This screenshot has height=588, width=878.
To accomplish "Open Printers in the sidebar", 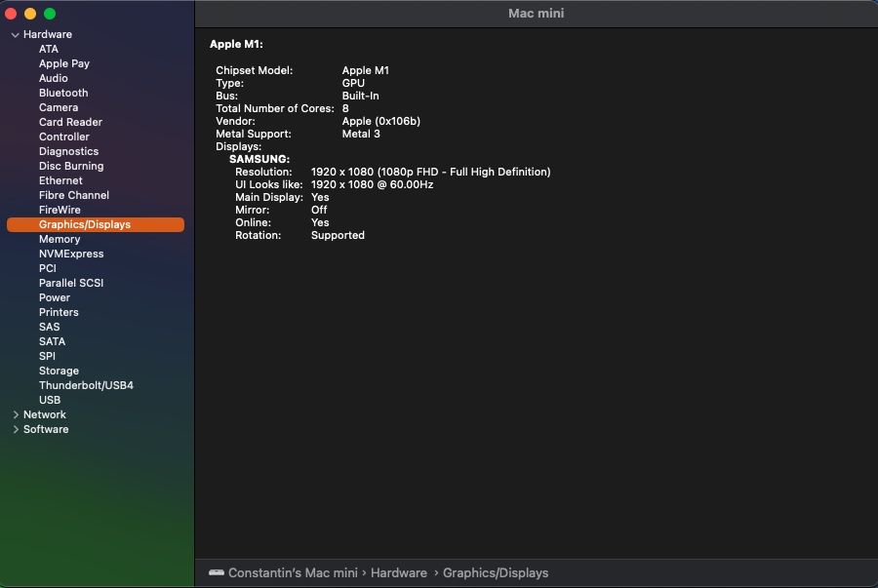I will pyautogui.click(x=59, y=312).
